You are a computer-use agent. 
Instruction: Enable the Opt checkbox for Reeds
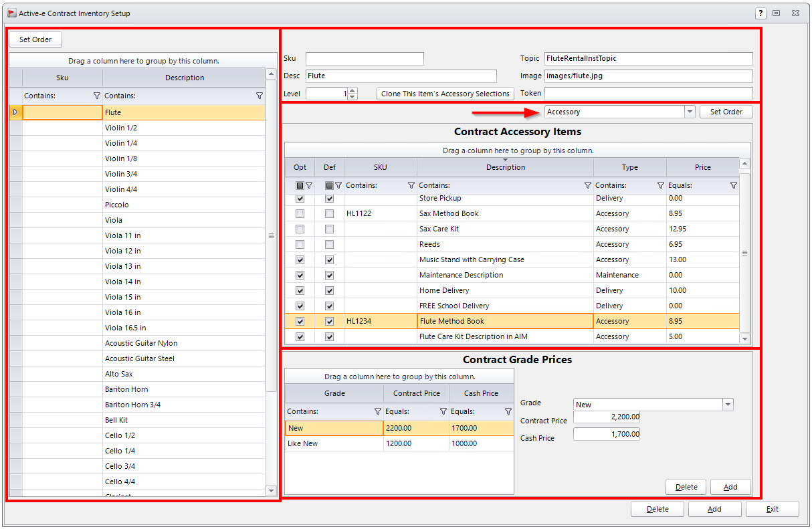click(300, 244)
